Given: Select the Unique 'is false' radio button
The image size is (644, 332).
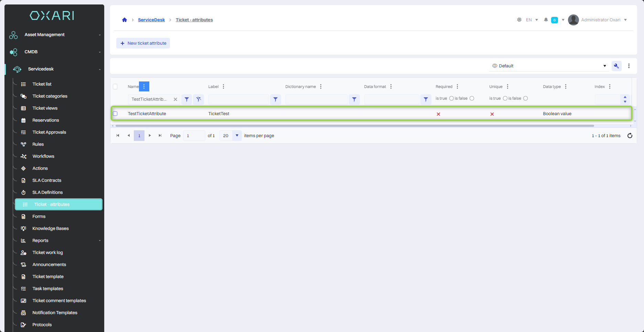Looking at the screenshot, I should [525, 98].
